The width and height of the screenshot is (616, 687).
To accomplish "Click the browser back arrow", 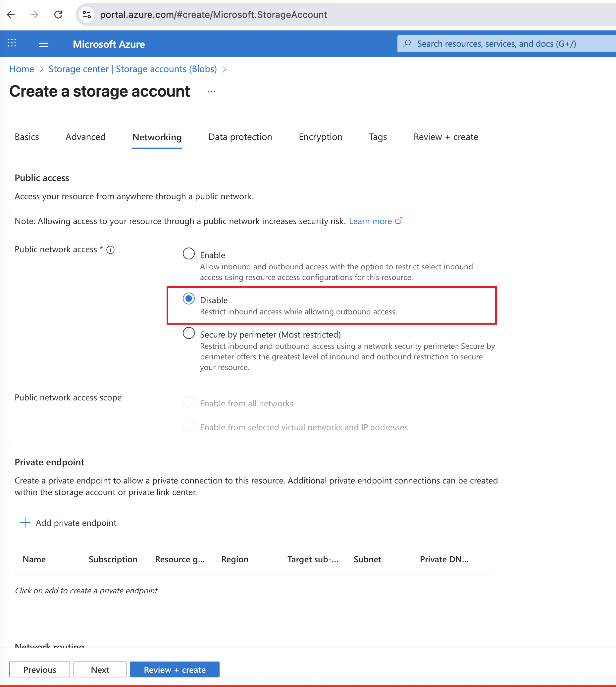I will pyautogui.click(x=11, y=15).
